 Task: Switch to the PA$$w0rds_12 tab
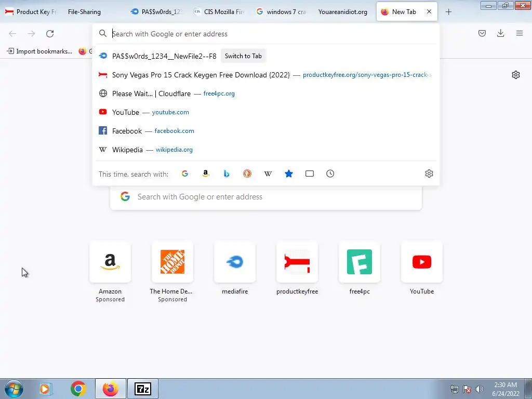coord(157,11)
